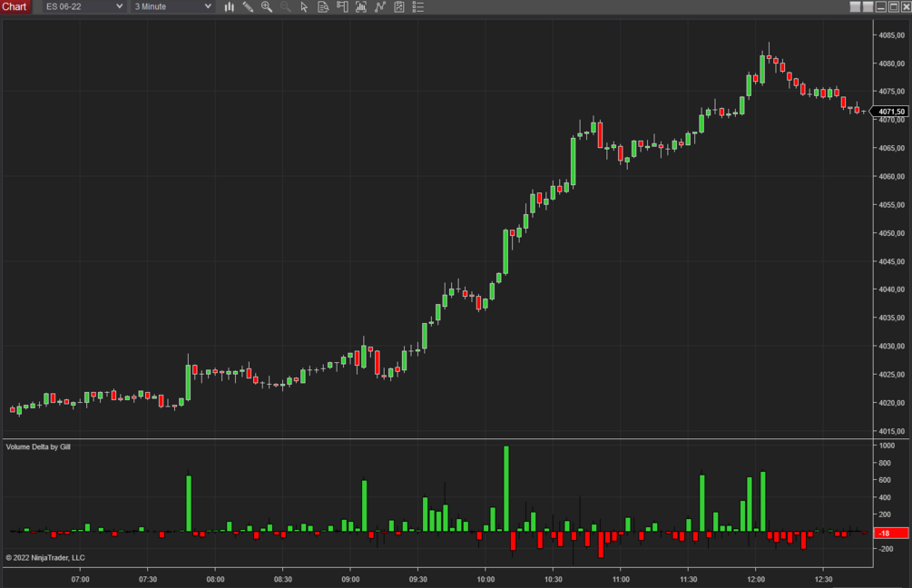Click the Chart tab label
The height and width of the screenshot is (588, 912).
(x=15, y=6)
